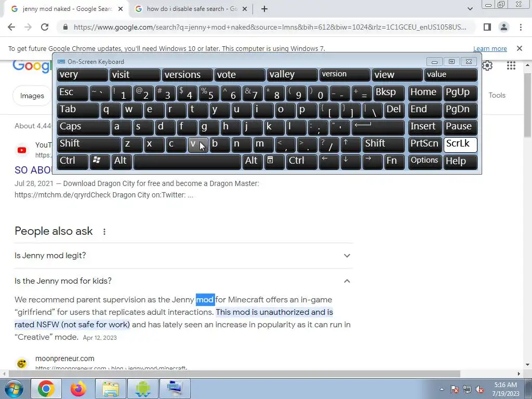
Task: Pick the predicted word view
Action: coord(397,75)
